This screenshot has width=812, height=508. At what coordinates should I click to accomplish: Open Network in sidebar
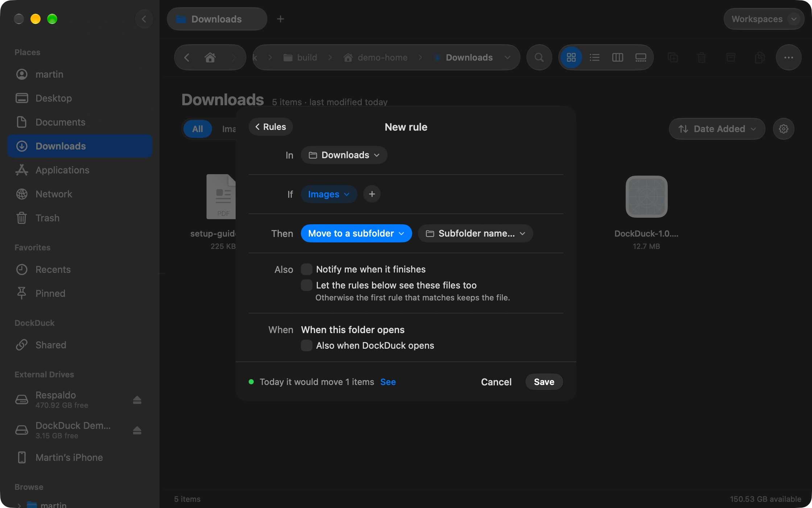tap(80, 194)
